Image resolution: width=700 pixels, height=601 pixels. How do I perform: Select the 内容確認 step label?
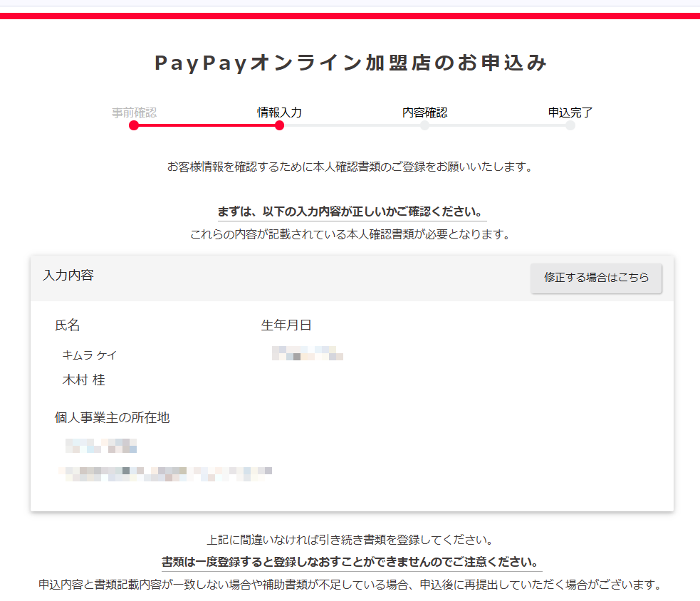pos(424,113)
